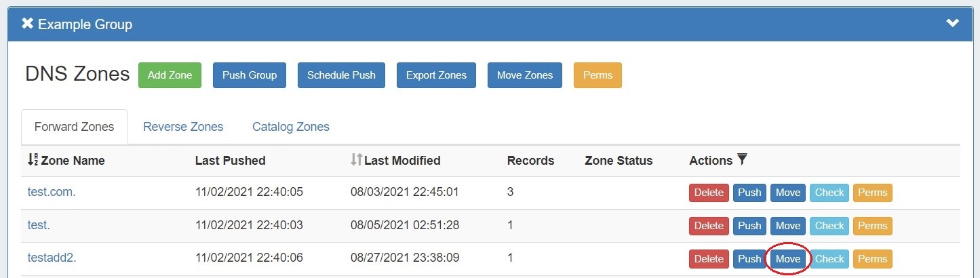
Task: Open the Schedule Push dialog
Action: 341,75
